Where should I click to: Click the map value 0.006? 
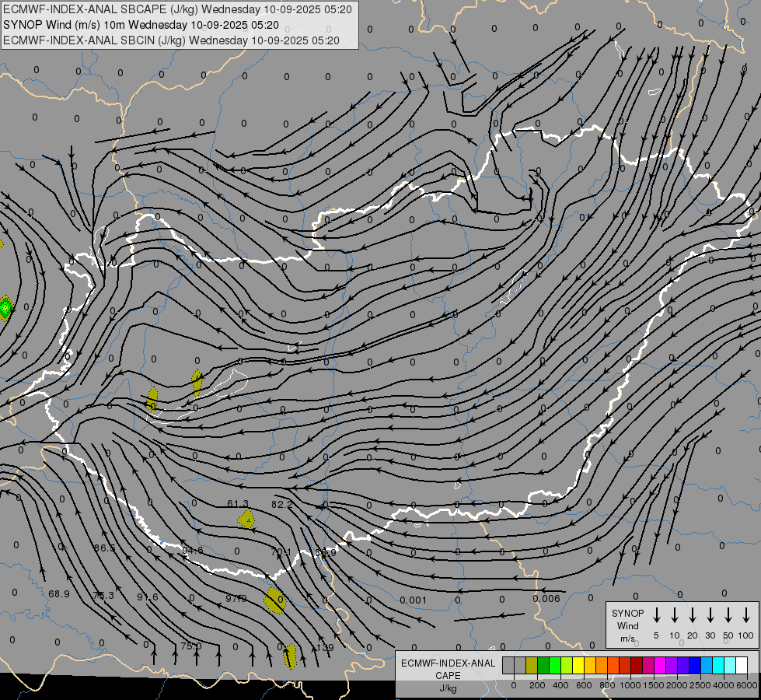pos(546,598)
